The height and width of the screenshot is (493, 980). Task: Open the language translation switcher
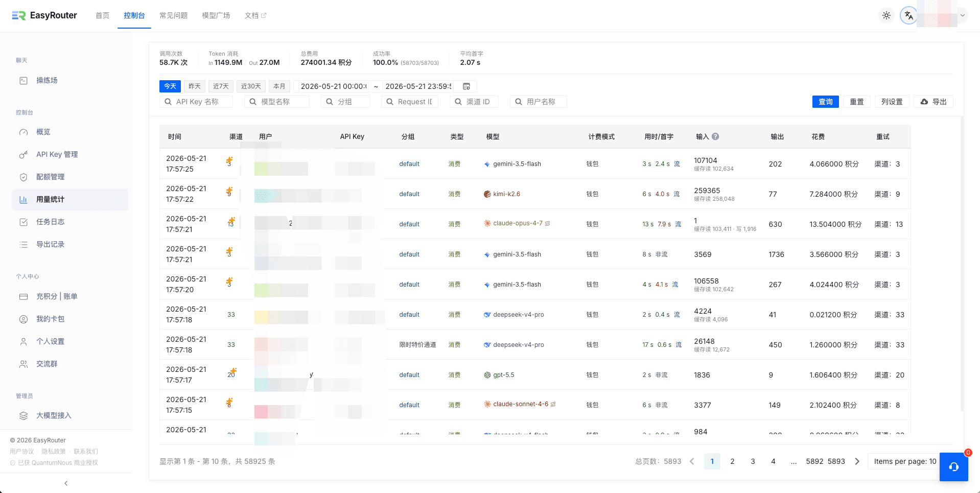[x=908, y=15]
